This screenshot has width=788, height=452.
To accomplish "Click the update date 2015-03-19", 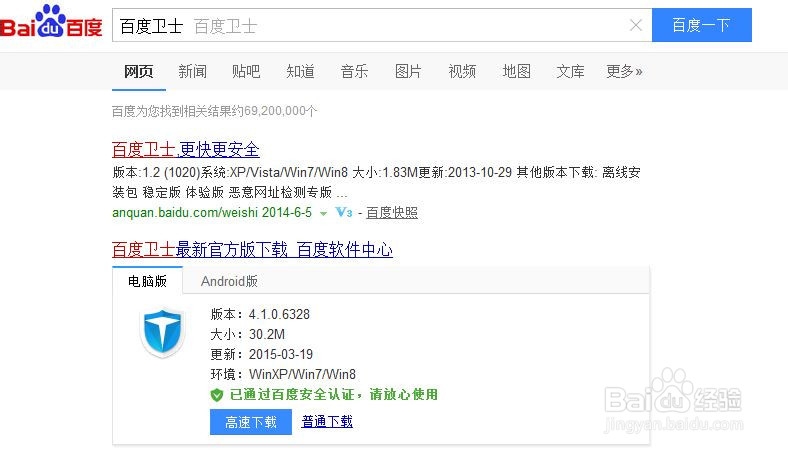I will 281,354.
